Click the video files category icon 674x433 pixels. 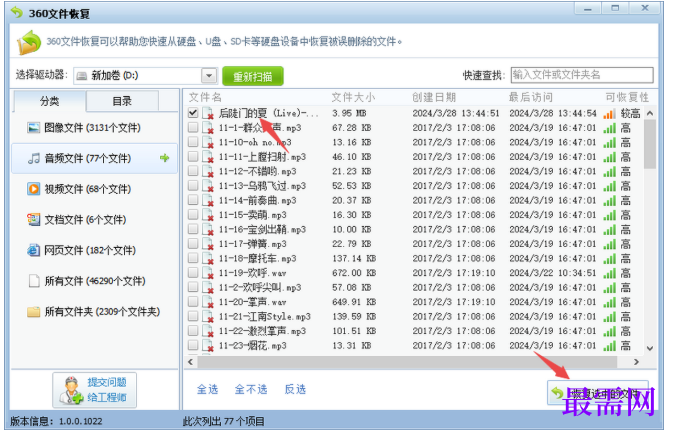[34, 189]
